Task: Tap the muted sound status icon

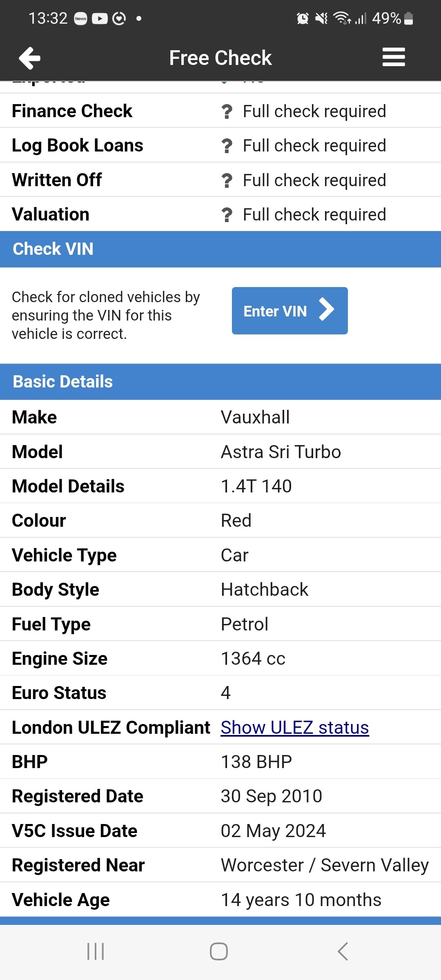Action: point(321,18)
